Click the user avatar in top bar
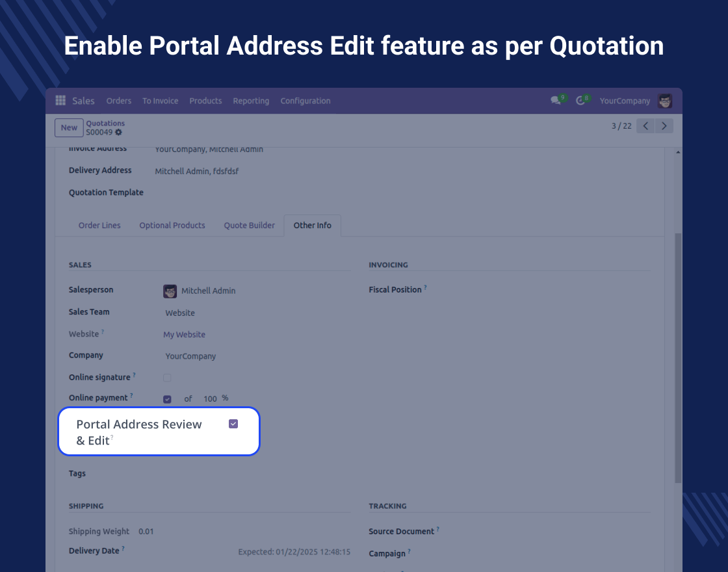Viewport: 728px width, 572px height. (x=665, y=101)
